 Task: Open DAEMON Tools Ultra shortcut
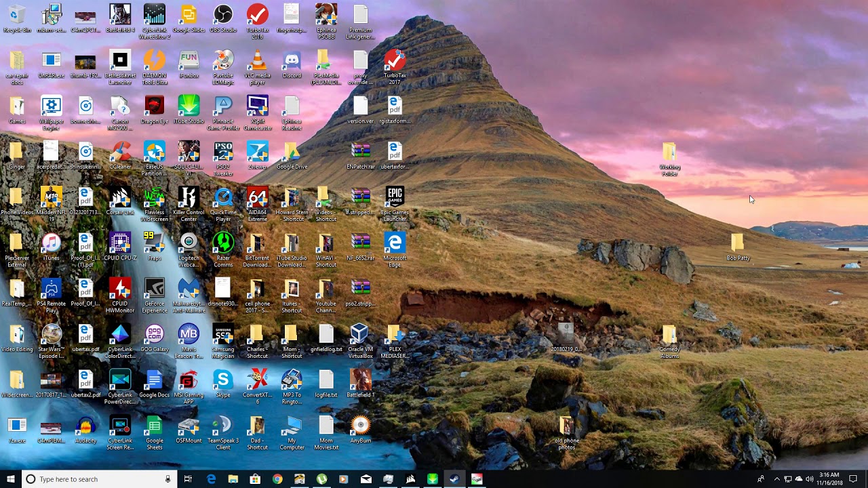click(155, 68)
